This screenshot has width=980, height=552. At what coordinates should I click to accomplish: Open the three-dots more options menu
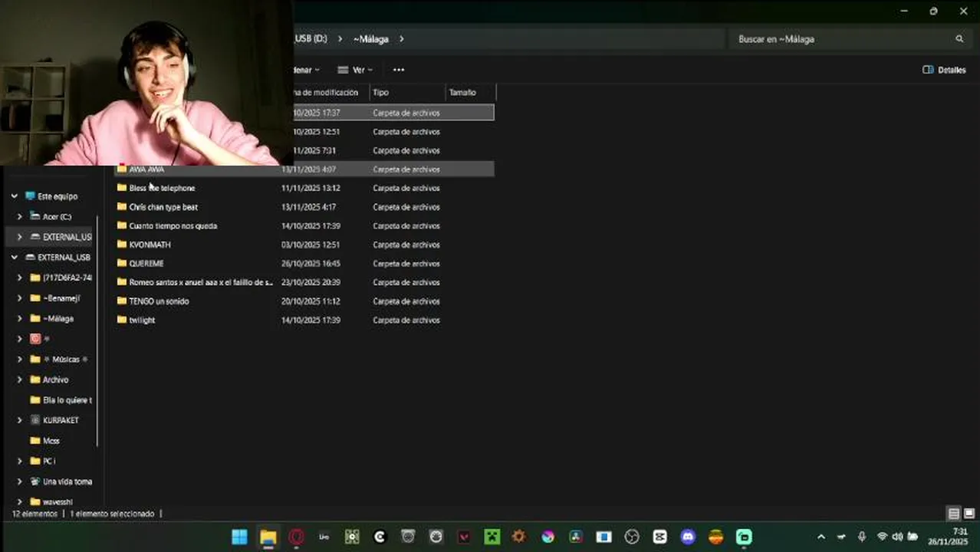(399, 70)
